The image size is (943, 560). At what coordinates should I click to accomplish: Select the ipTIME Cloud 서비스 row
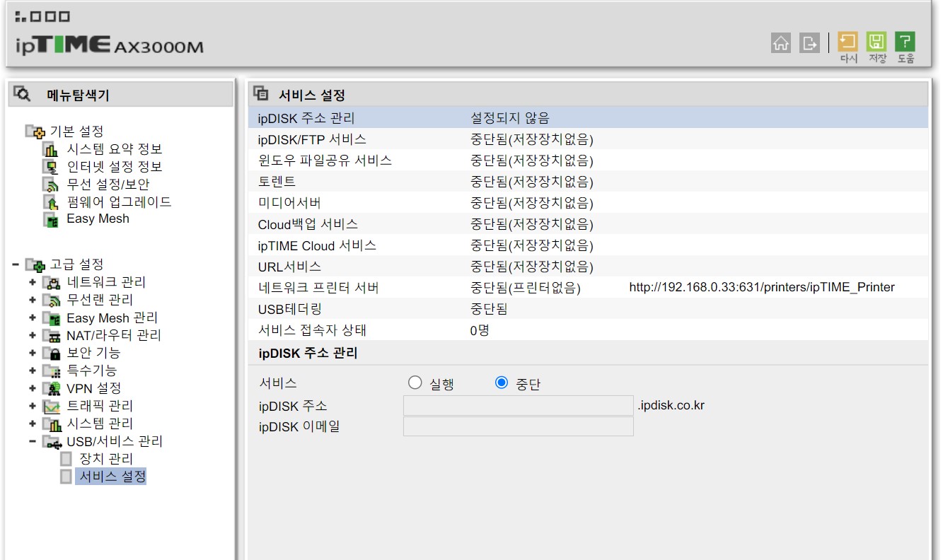589,245
